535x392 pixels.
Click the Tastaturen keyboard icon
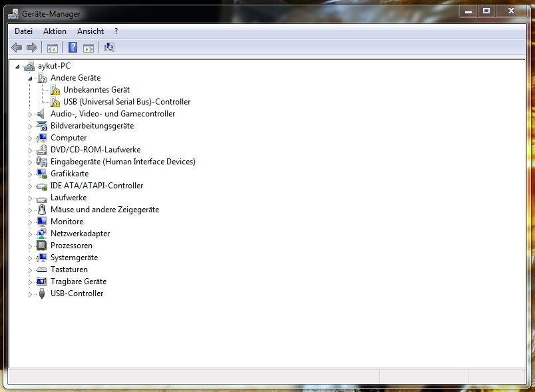[42, 270]
